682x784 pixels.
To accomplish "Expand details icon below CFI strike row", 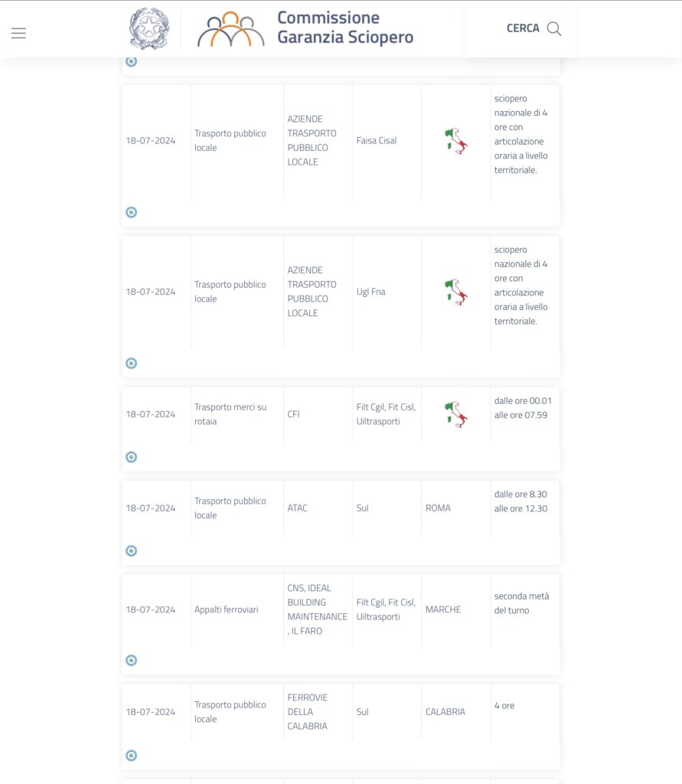I will (131, 457).
